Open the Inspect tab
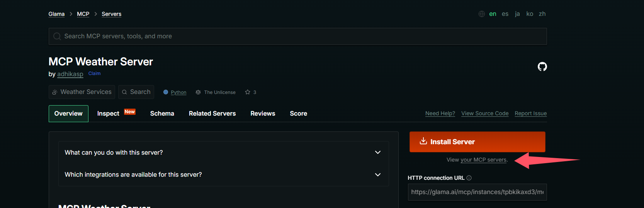The height and width of the screenshot is (208, 644). (108, 113)
